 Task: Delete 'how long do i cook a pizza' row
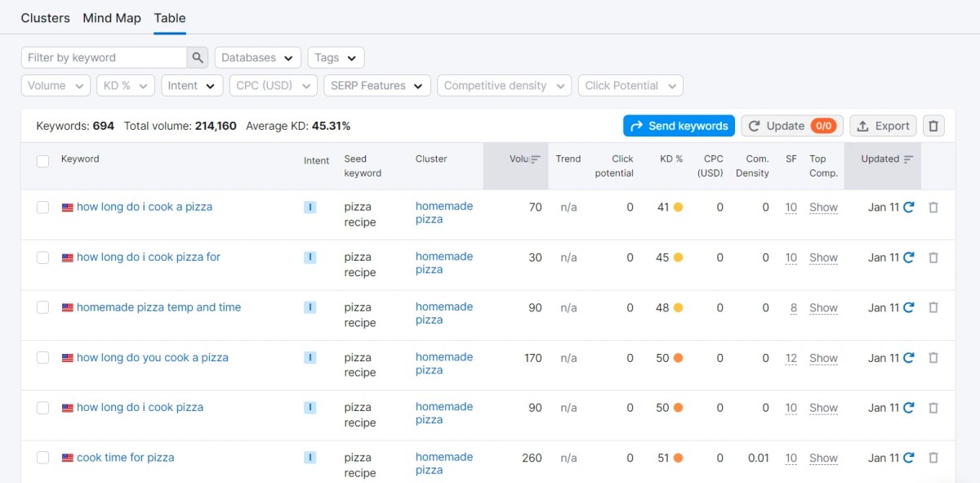[x=933, y=208]
